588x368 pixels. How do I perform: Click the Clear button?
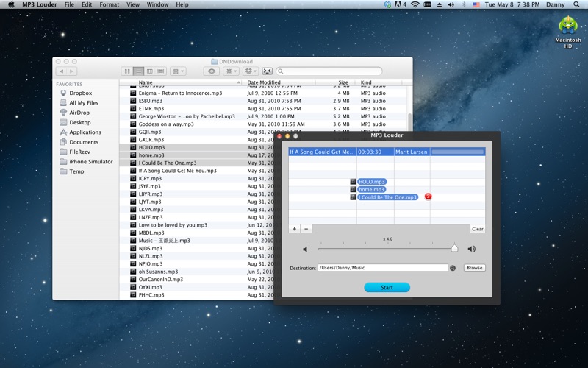click(x=477, y=229)
